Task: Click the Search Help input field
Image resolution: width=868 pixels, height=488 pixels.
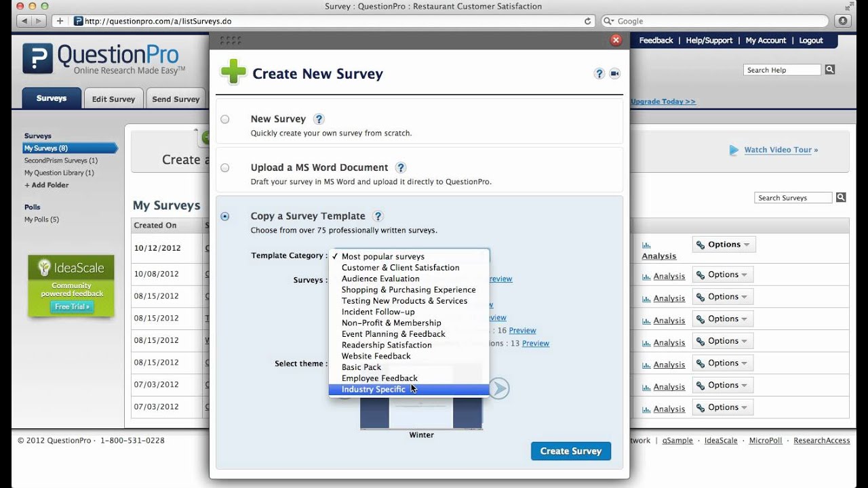Action: click(x=783, y=70)
